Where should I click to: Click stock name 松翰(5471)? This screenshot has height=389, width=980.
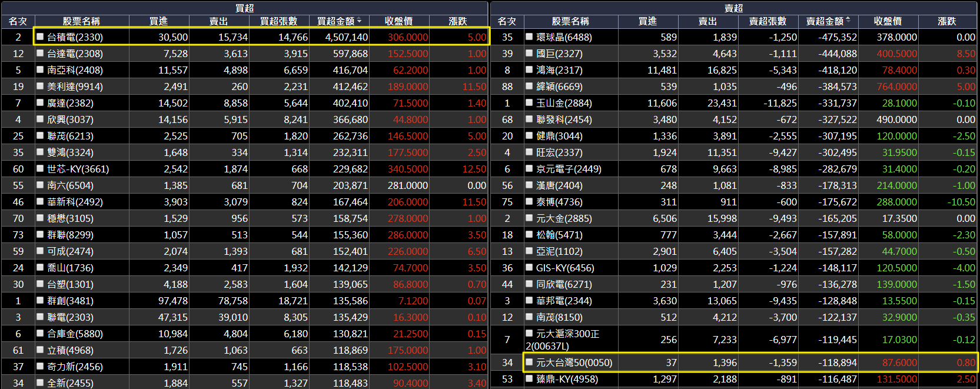coord(559,235)
